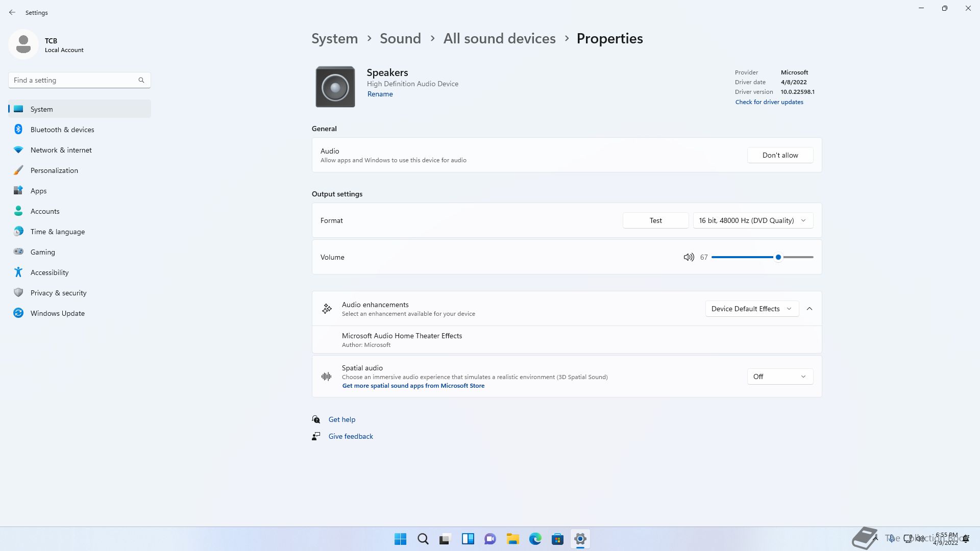Click the Windows Start button
The height and width of the screenshot is (551, 980).
point(400,539)
